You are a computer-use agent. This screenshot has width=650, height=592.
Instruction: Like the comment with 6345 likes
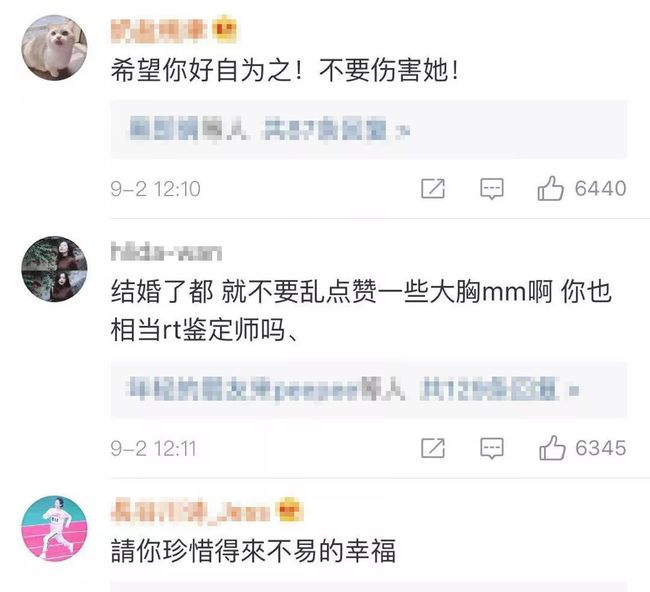[552, 448]
